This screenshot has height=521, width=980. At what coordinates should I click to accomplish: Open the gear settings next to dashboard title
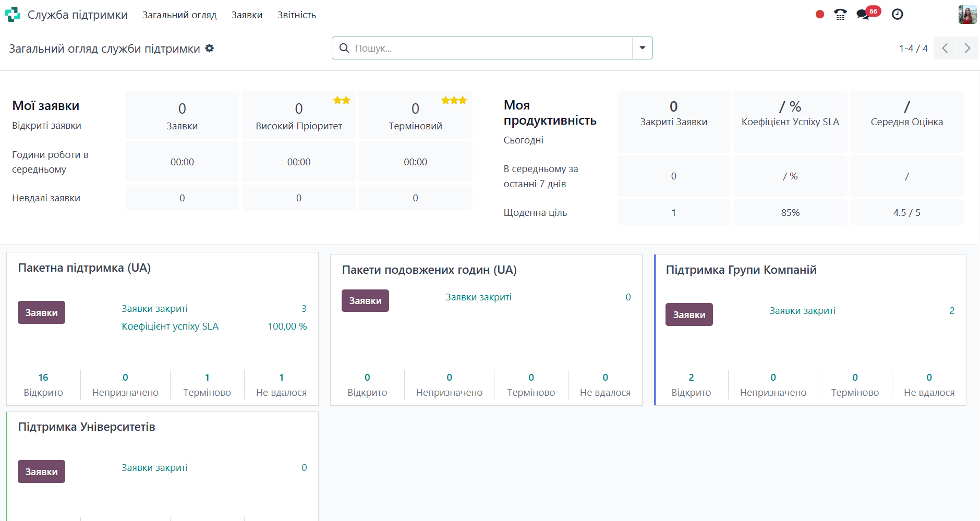[210, 49]
